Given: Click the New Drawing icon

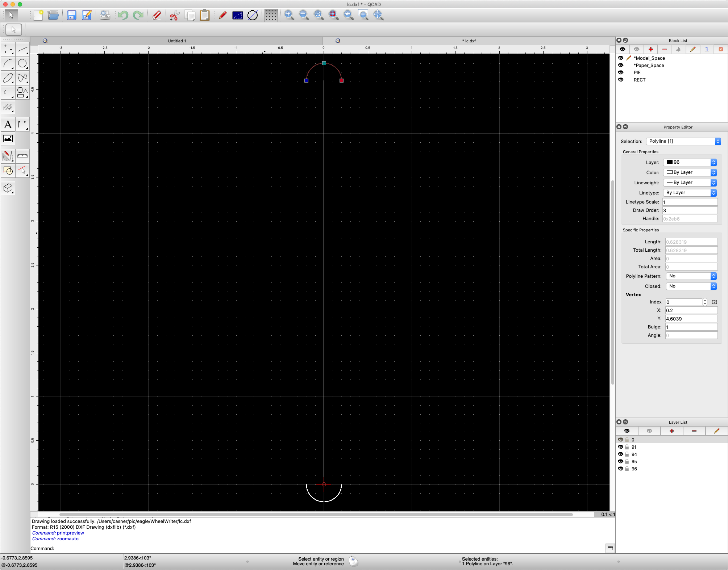Looking at the screenshot, I should [38, 15].
